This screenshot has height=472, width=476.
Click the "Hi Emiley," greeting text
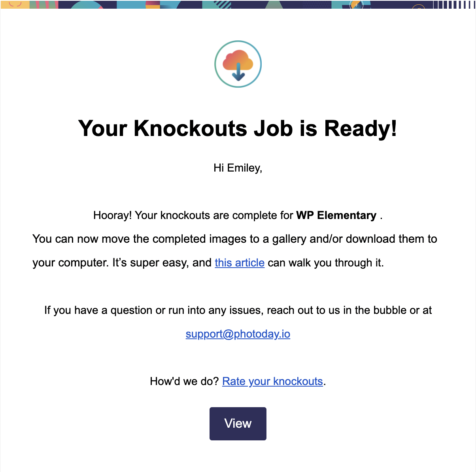pyautogui.click(x=238, y=168)
